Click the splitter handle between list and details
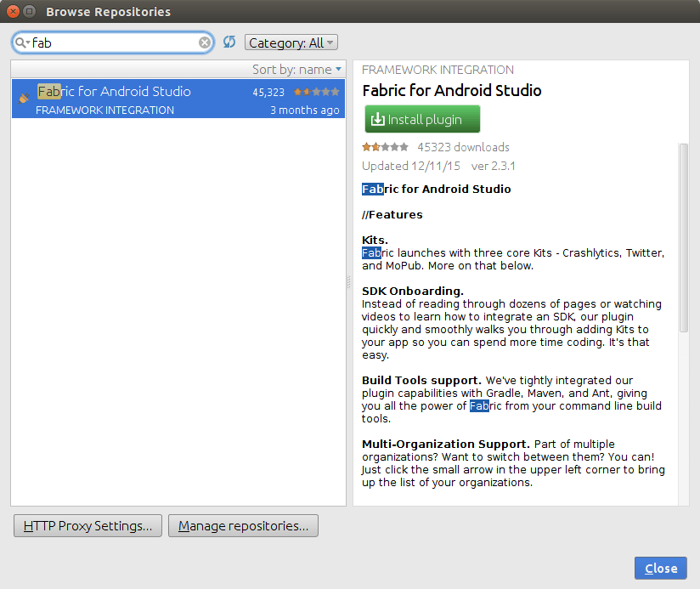Viewport: 700px width, 589px height. pos(349,282)
